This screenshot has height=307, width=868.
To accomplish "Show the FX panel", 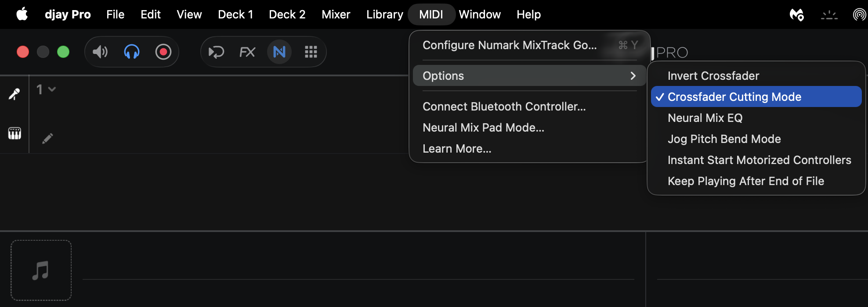I will coord(247,52).
